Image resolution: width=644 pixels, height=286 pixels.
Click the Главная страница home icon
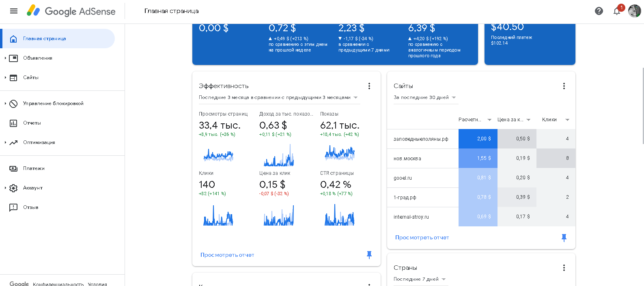[13, 39]
